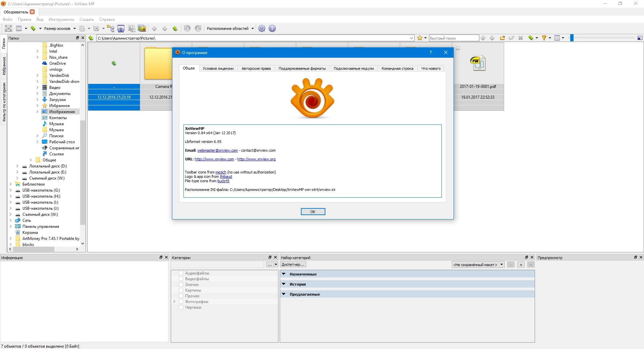Undock the Предпросмотр panel

[x=635, y=257]
